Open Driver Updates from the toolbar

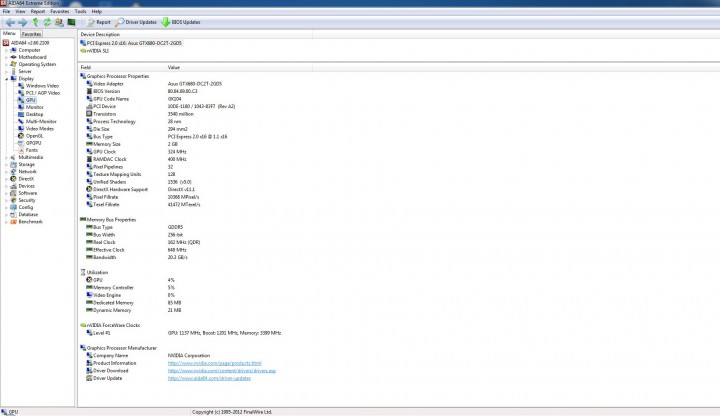point(135,22)
